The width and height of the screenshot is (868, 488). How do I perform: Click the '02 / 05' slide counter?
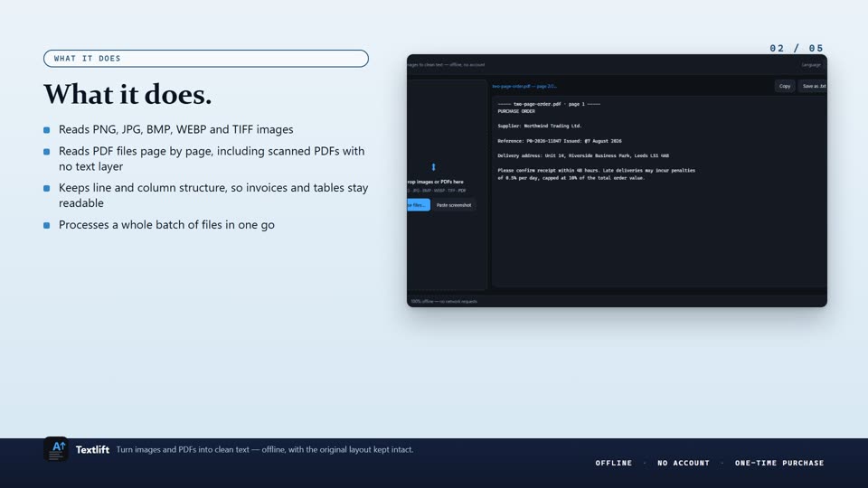pyautogui.click(x=797, y=48)
